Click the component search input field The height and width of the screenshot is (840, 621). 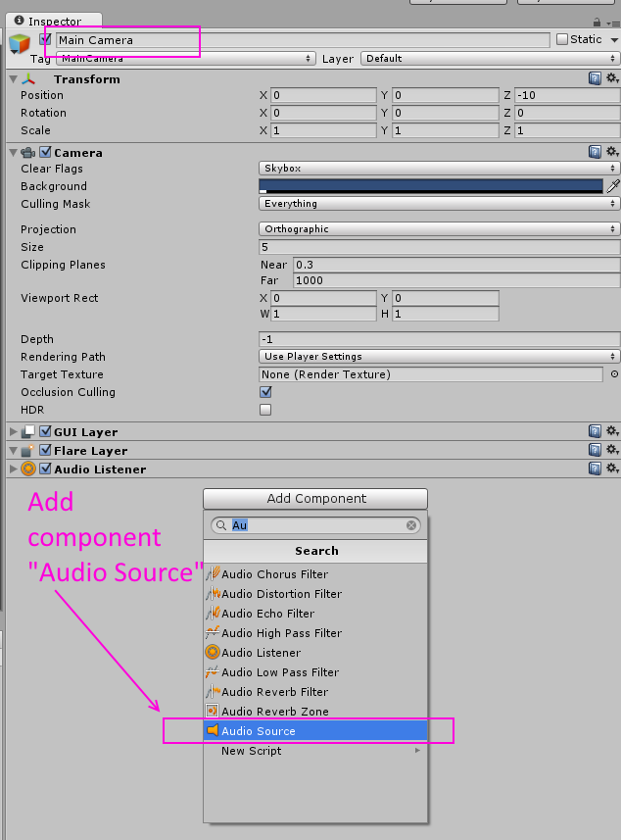click(315, 525)
